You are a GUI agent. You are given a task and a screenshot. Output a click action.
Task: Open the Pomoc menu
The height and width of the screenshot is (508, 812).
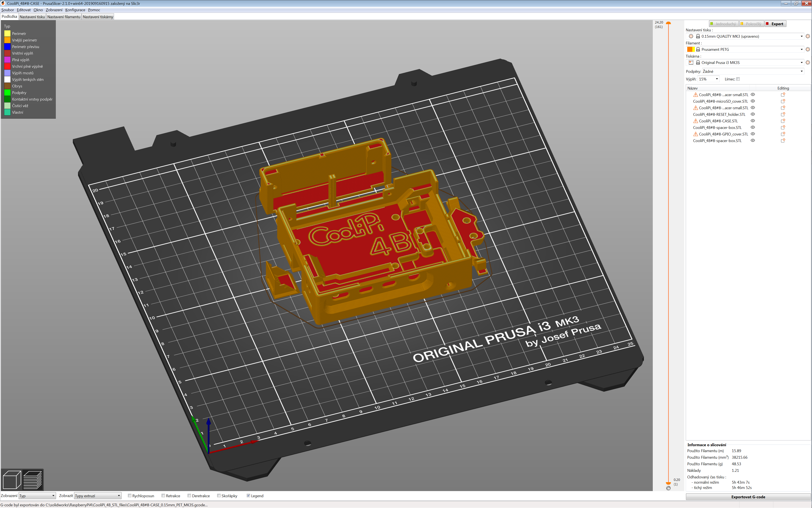[x=94, y=10]
